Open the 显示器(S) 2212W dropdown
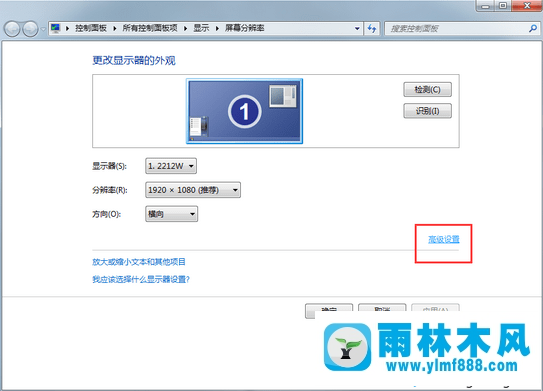The image size is (543, 391). click(171, 166)
